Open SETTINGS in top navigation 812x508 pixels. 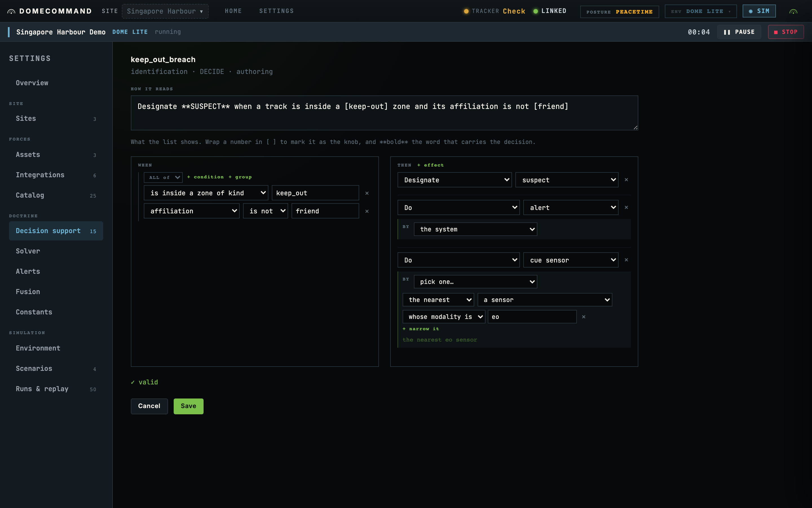(x=277, y=11)
